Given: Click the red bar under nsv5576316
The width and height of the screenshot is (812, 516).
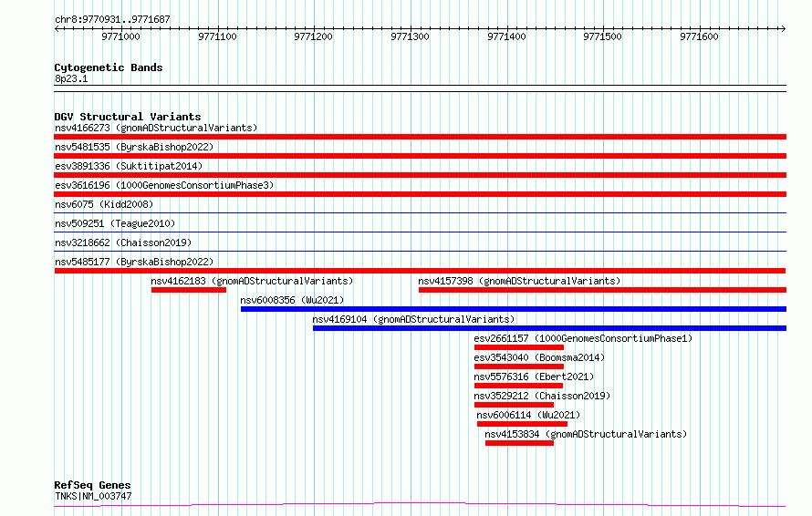Looking at the screenshot, I should (518, 386).
